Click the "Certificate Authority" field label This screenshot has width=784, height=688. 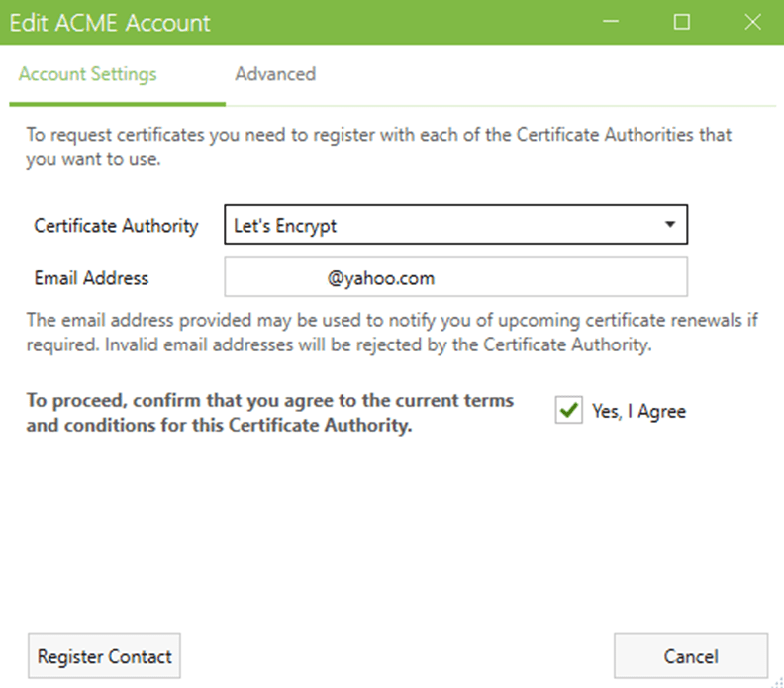point(116,226)
